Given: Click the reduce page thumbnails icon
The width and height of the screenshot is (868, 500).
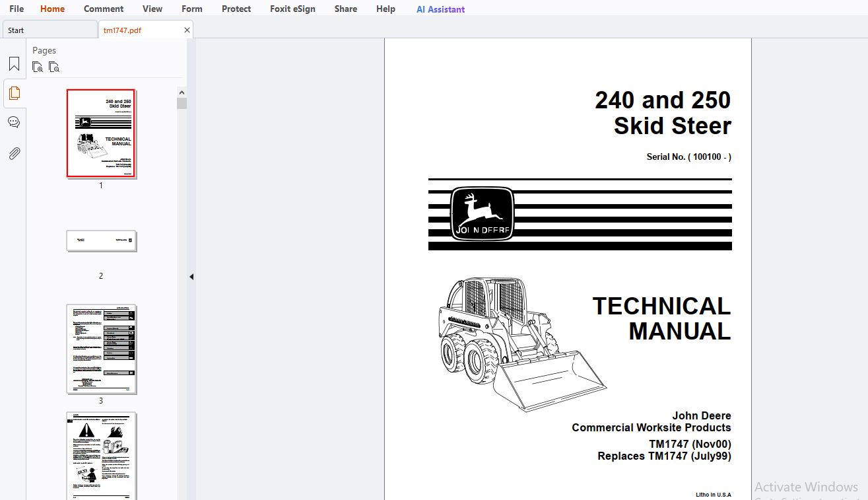Looking at the screenshot, I should coord(54,67).
